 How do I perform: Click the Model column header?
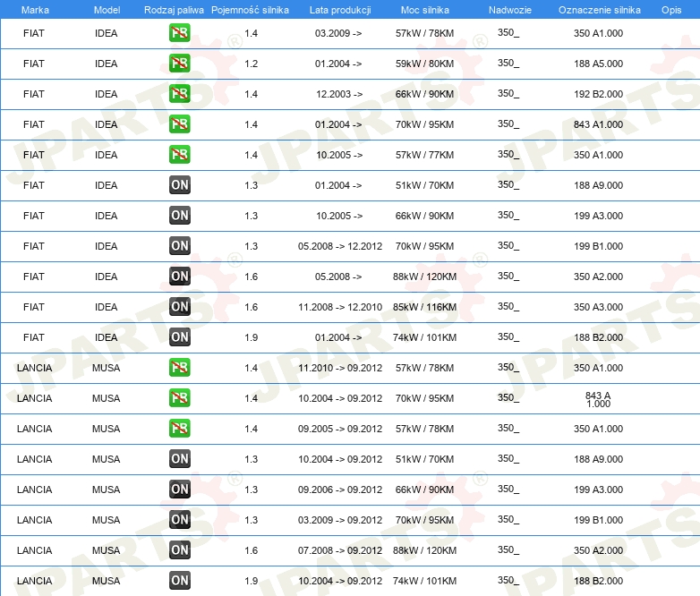(x=107, y=10)
